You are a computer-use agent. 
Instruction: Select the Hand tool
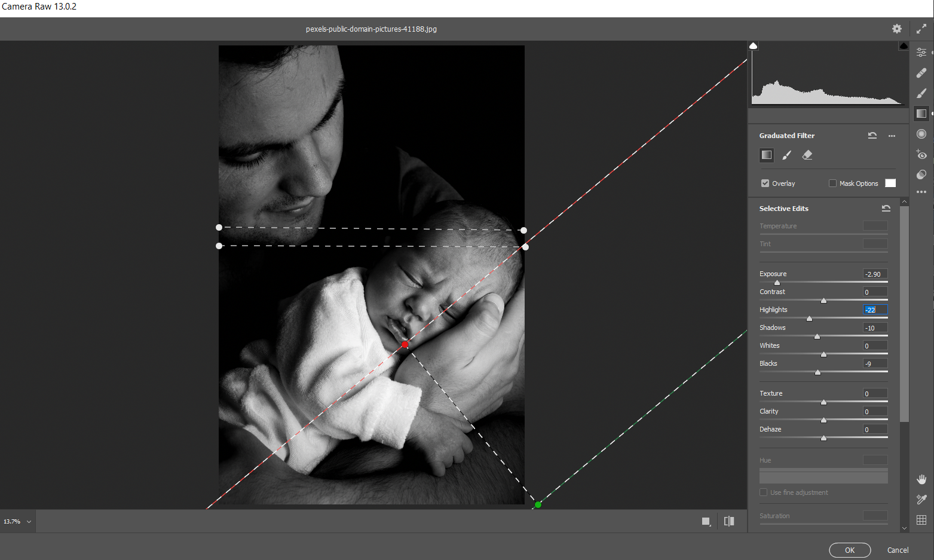921,479
